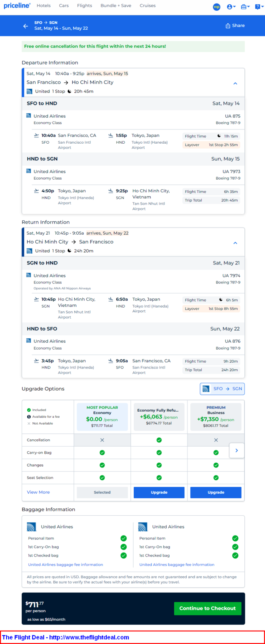265x644 pixels.
Task: Continue to Checkout
Action: tap(208, 608)
